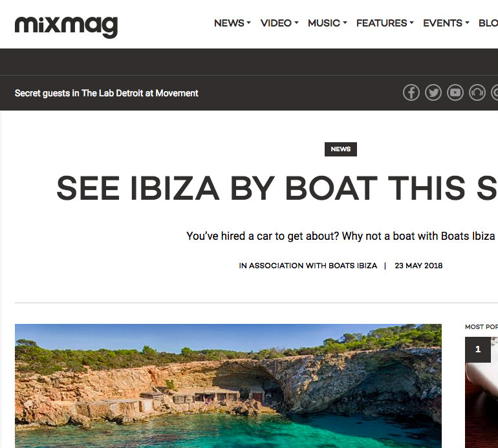
Task: Open the BLOG nav item
Action: [488, 23]
